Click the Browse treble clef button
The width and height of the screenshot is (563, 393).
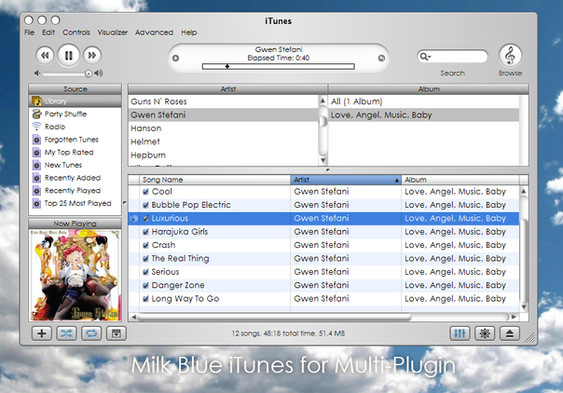510,56
